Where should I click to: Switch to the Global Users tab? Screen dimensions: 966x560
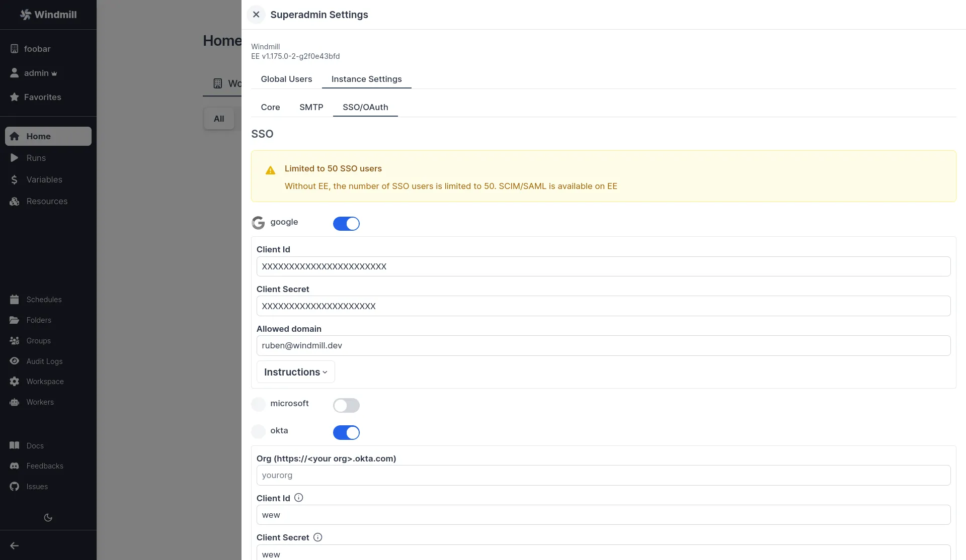coord(286,78)
